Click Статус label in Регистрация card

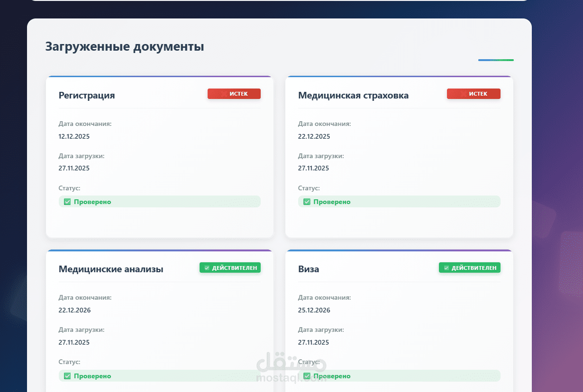click(69, 188)
